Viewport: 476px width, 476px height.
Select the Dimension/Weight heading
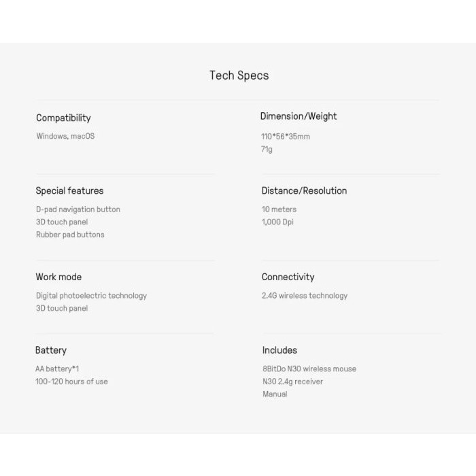tap(299, 116)
